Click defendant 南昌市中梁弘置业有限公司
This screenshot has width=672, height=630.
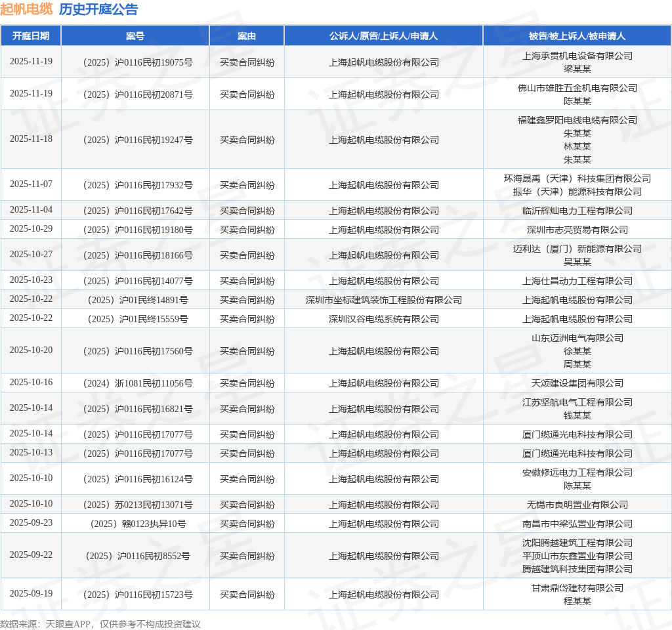[x=577, y=524]
